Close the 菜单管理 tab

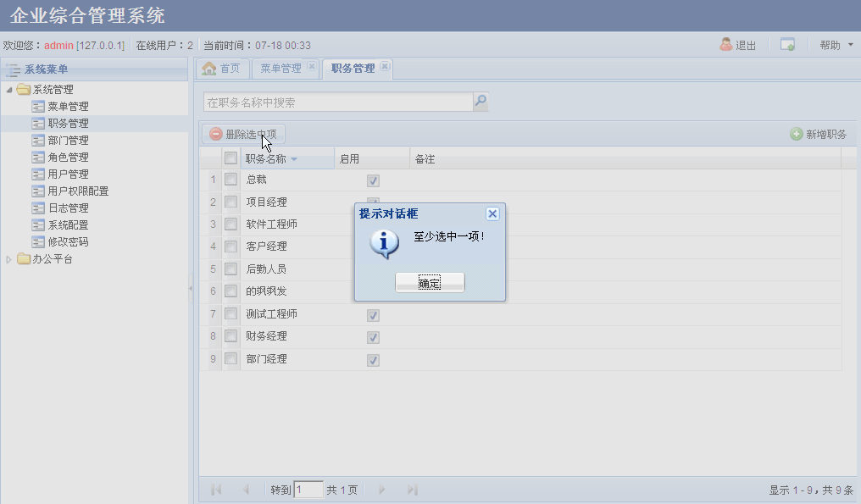[x=312, y=66]
